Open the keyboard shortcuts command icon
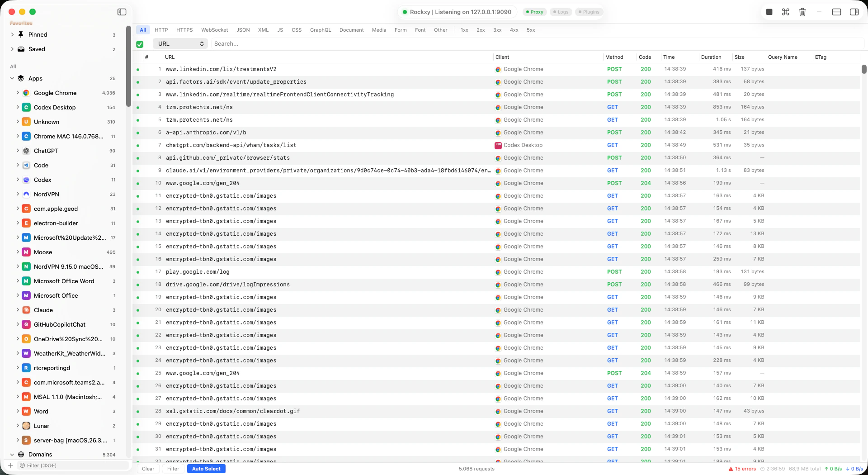 tap(786, 12)
